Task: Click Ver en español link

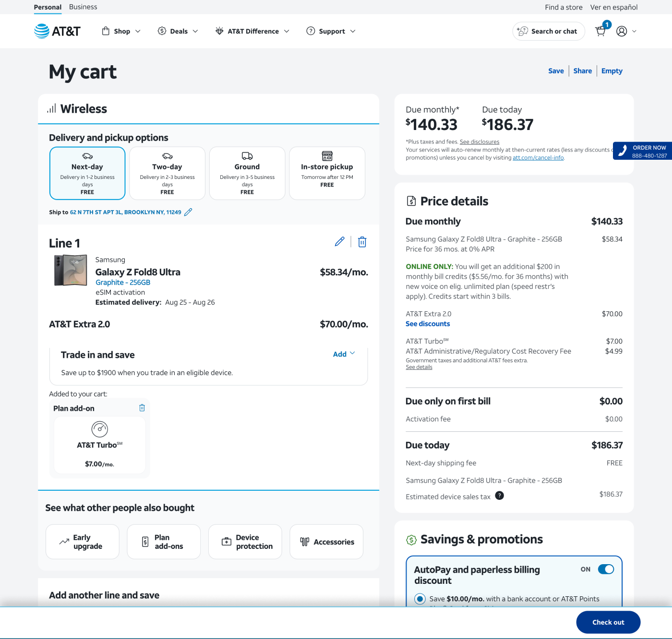Action: [614, 7]
